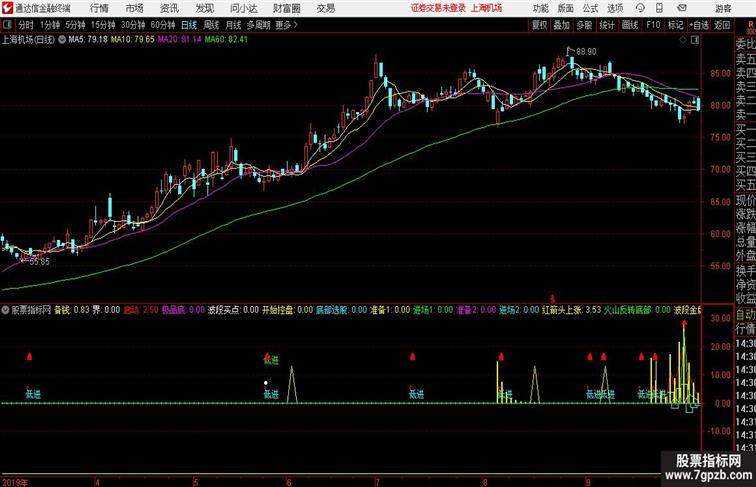
Task: Switch to 周线 weekly period tab
Action: pos(211,25)
